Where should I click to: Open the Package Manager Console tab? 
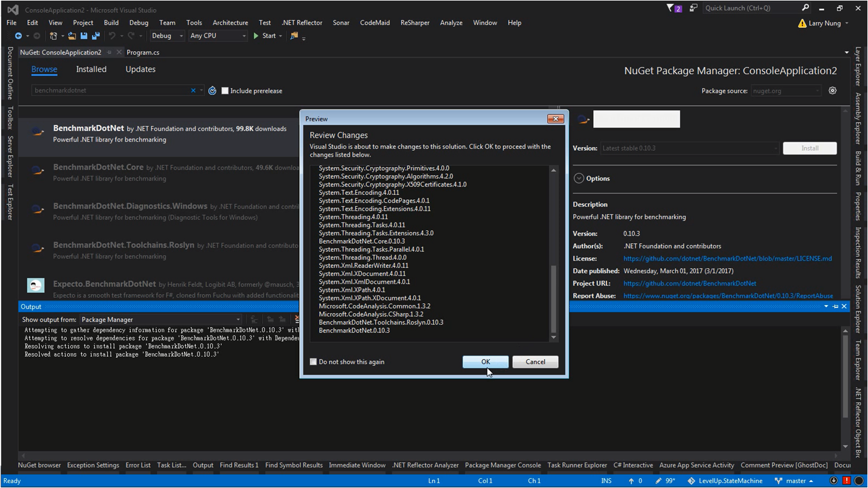pos(503,465)
